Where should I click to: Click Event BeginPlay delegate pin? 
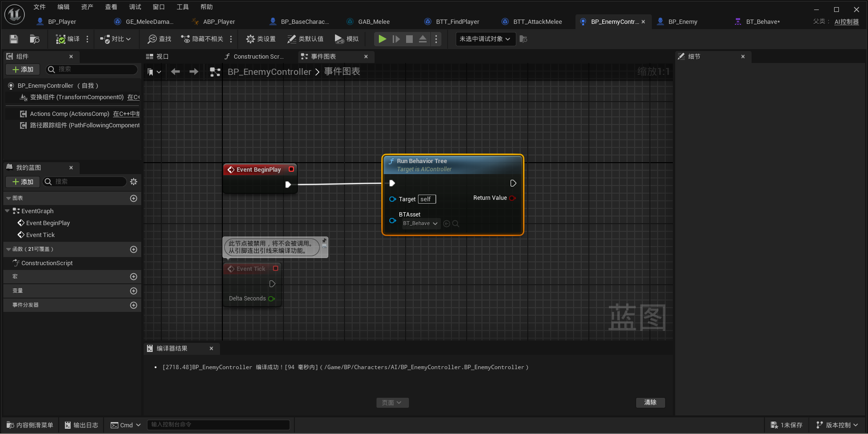(x=291, y=169)
